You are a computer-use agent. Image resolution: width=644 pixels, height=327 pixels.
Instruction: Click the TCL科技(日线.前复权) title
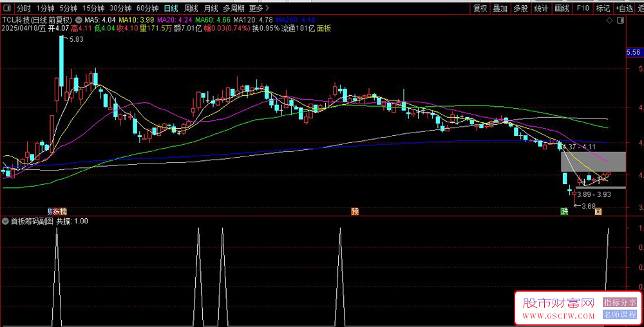(37, 20)
